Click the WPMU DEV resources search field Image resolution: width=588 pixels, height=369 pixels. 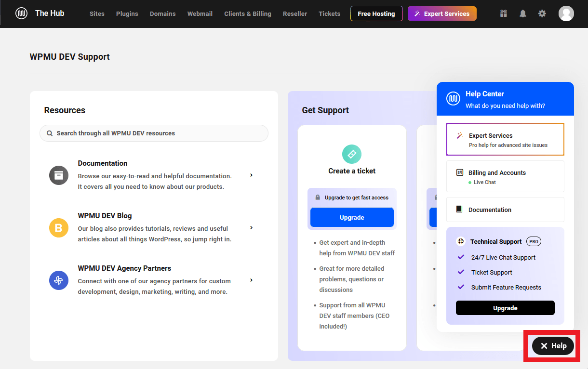pos(154,133)
